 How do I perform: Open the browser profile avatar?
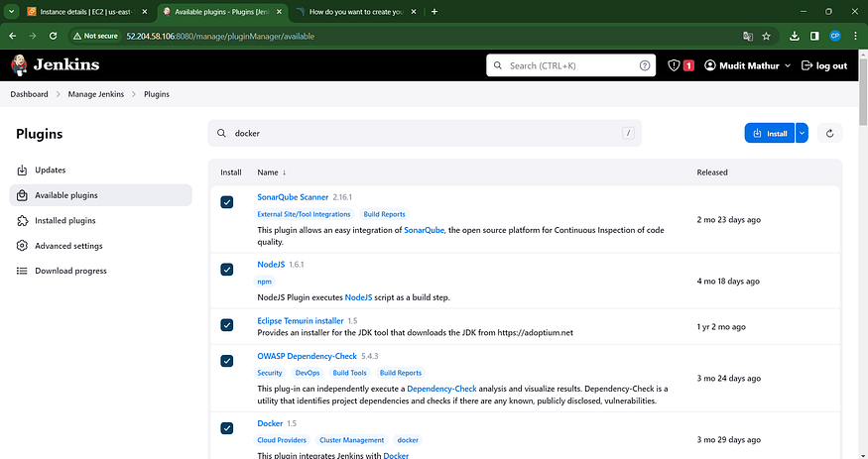(835, 36)
